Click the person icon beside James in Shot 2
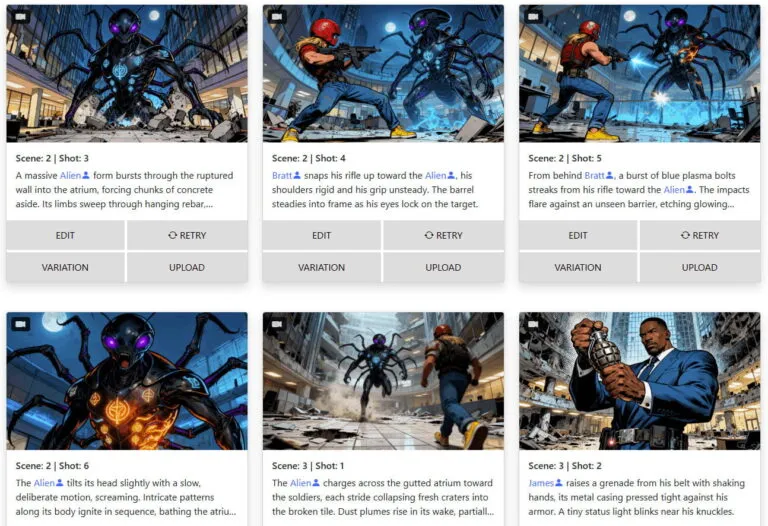 (559, 483)
